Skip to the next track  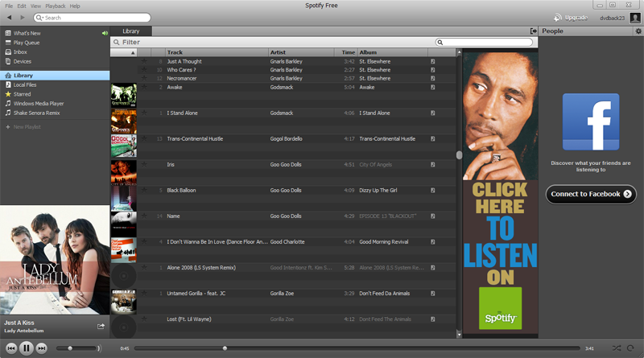tap(42, 348)
